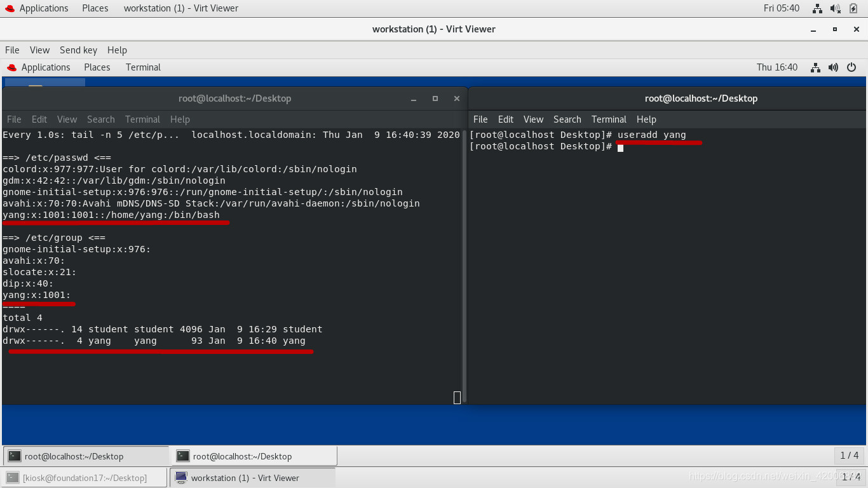Open the guest Places menu
The image size is (868, 488).
point(97,67)
